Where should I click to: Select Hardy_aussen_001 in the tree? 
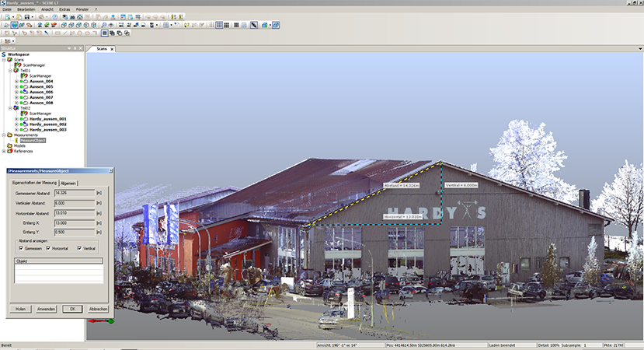47,119
